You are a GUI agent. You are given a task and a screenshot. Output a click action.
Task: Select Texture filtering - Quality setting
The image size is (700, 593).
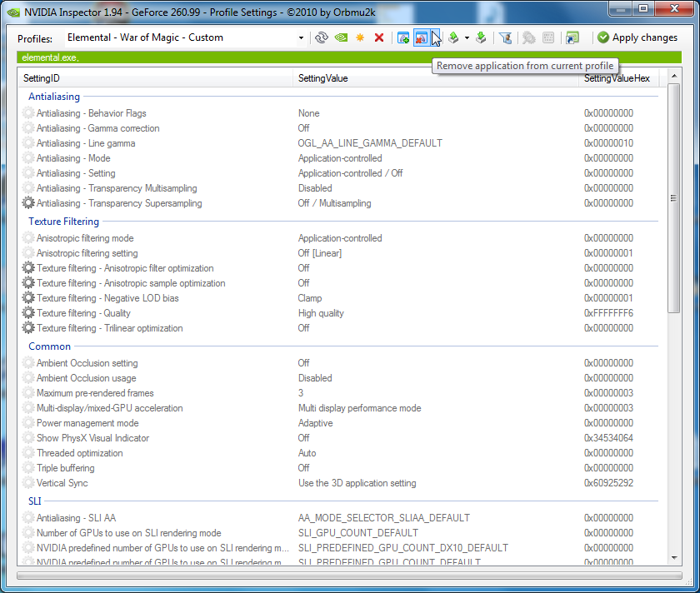click(83, 313)
